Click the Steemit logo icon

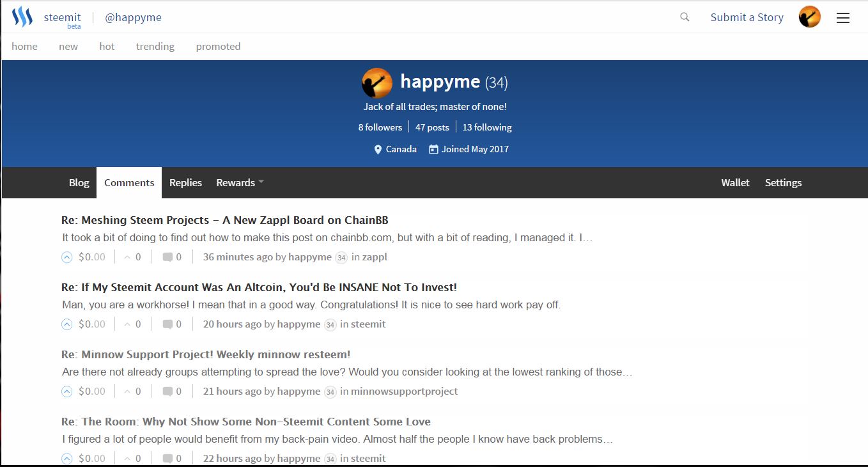[22, 17]
